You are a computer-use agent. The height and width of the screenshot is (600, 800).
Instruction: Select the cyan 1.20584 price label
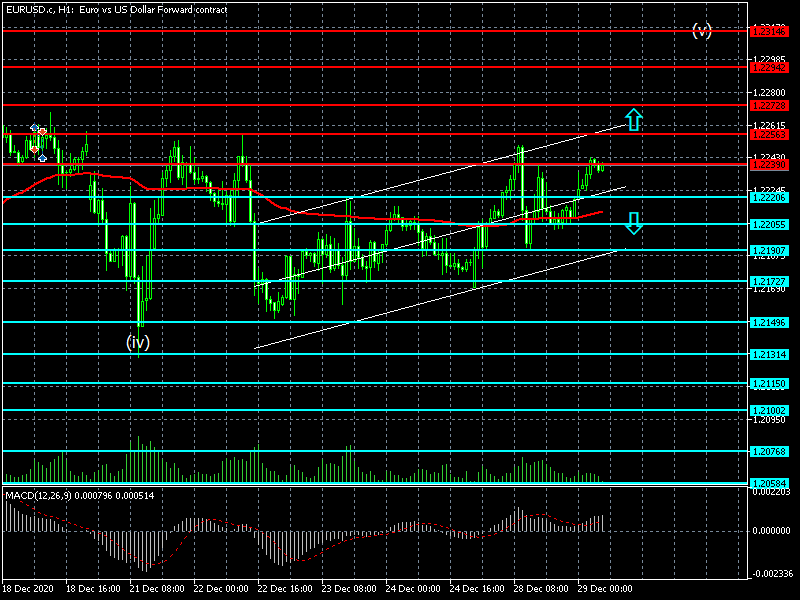[x=773, y=484]
